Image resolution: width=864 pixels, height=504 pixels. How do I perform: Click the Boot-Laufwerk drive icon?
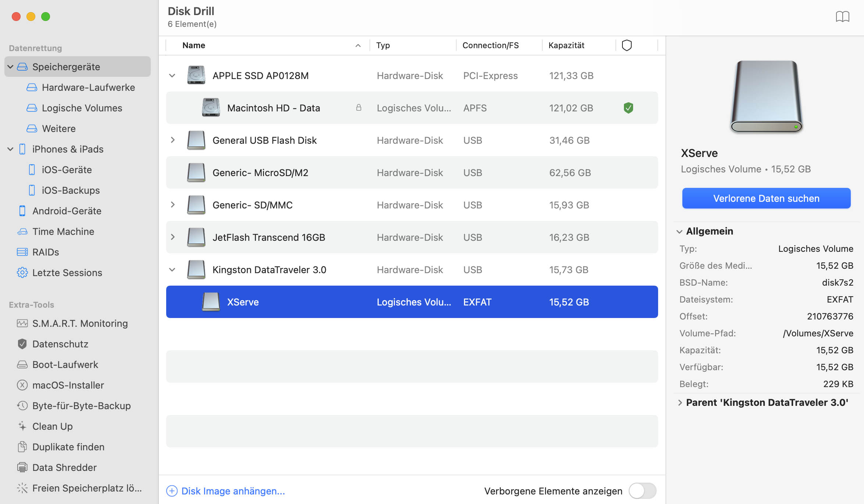pyautogui.click(x=22, y=364)
